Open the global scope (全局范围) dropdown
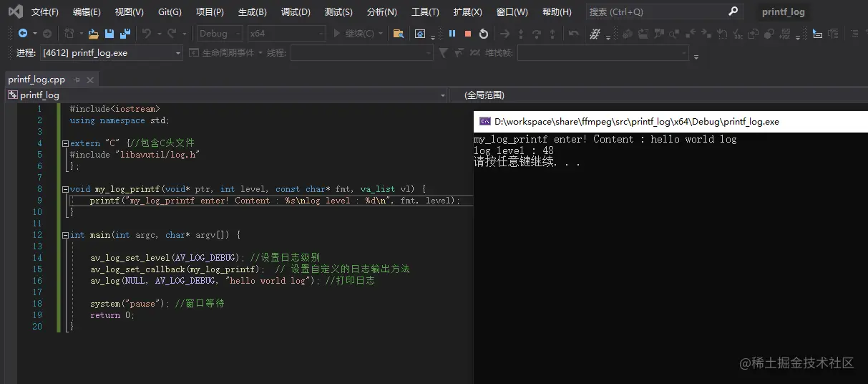Screen dimensions: 868x384 [x=658, y=95]
